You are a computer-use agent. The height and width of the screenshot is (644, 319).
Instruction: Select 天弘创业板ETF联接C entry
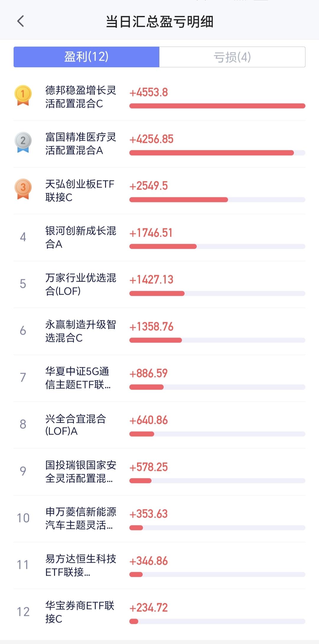(159, 191)
